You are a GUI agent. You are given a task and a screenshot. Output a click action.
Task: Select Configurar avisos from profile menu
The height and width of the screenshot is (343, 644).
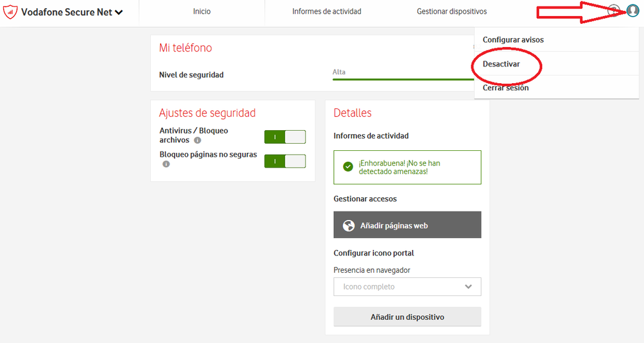pos(513,40)
